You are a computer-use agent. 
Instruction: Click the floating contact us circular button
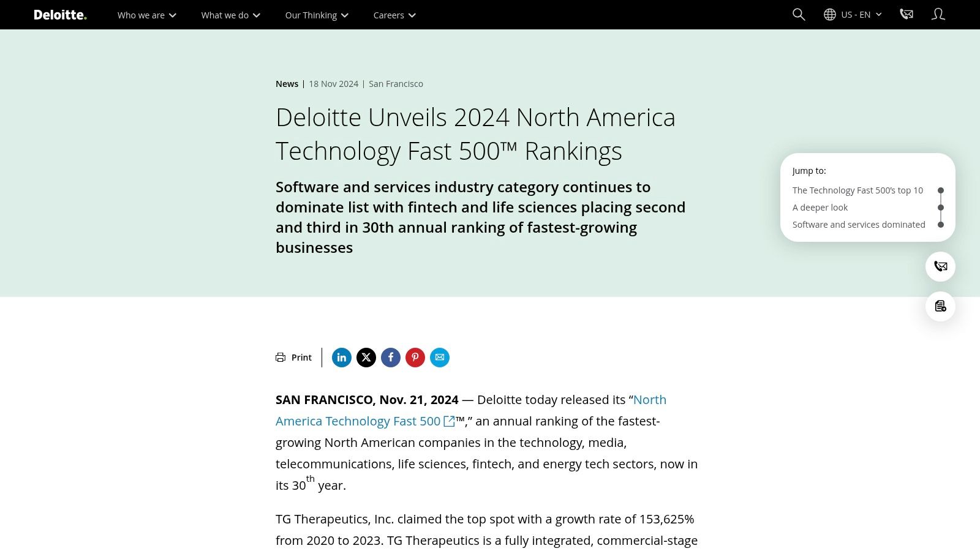click(940, 267)
